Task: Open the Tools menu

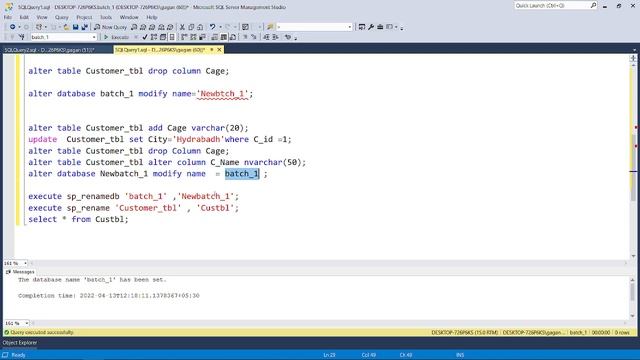Action: (x=106, y=17)
